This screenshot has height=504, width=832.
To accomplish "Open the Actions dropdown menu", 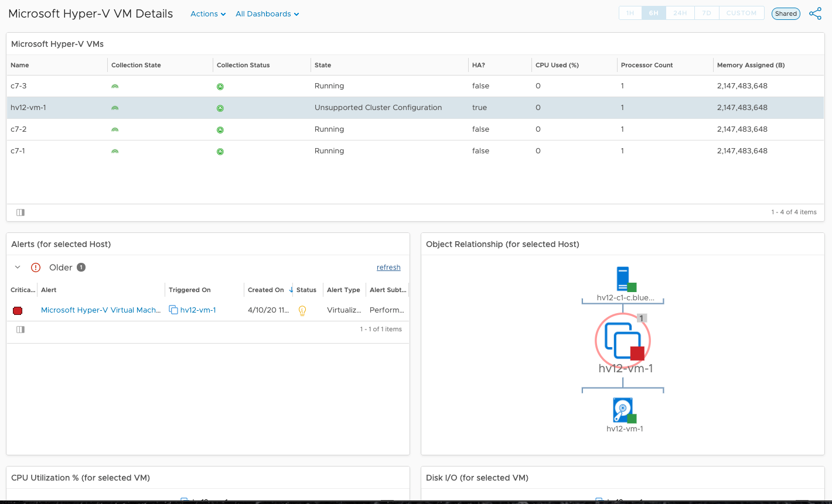I will pos(208,14).
